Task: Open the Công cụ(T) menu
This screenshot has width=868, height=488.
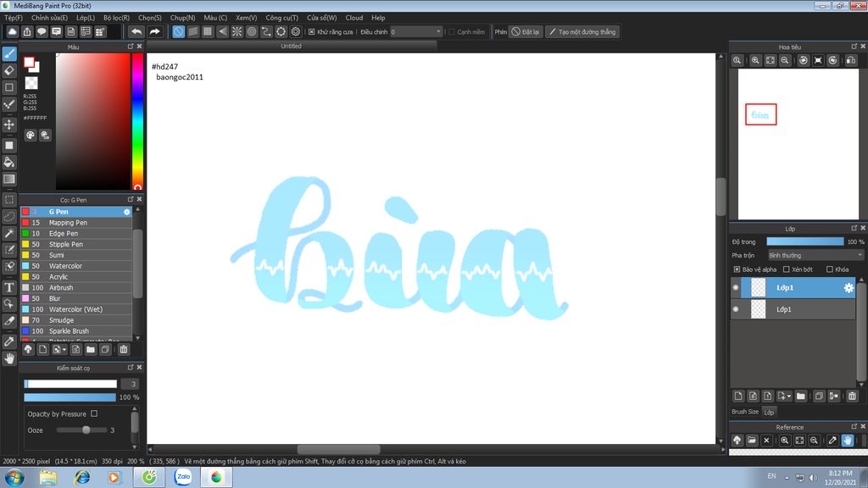Action: tap(281, 18)
